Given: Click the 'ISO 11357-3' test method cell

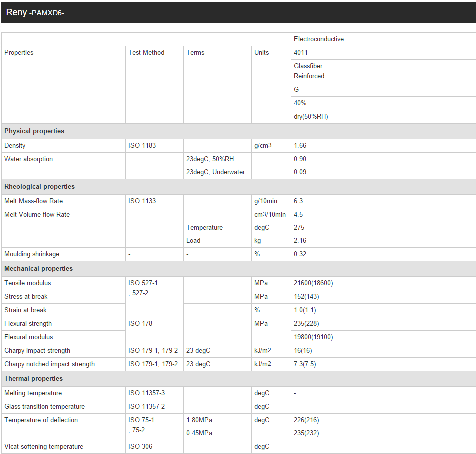Looking at the screenshot, I should pos(154,393).
